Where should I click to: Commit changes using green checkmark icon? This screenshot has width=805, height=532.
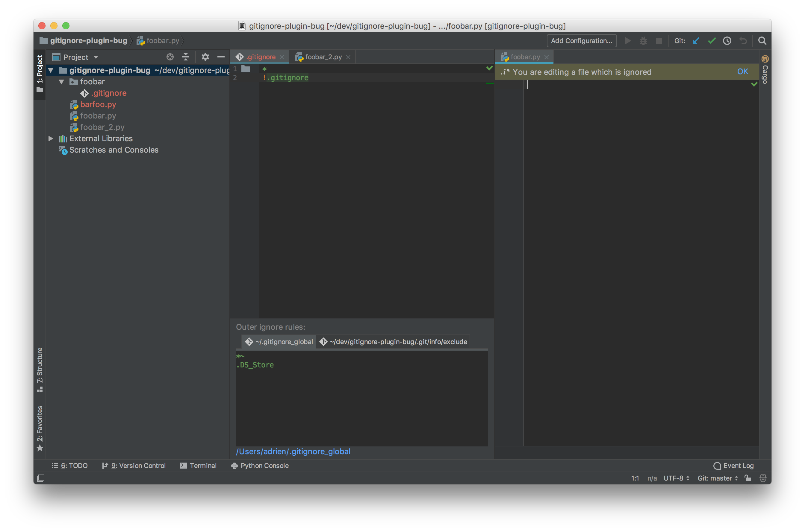pyautogui.click(x=712, y=40)
